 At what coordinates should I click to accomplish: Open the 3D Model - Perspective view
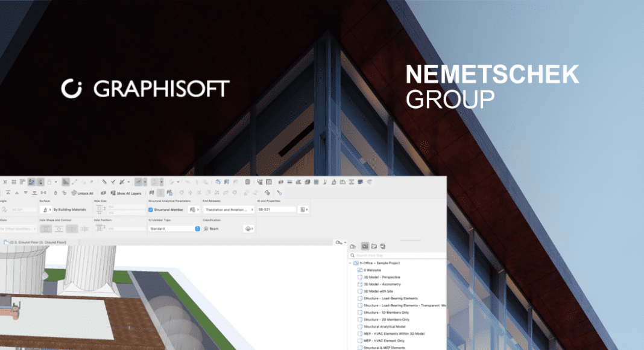pos(383,277)
